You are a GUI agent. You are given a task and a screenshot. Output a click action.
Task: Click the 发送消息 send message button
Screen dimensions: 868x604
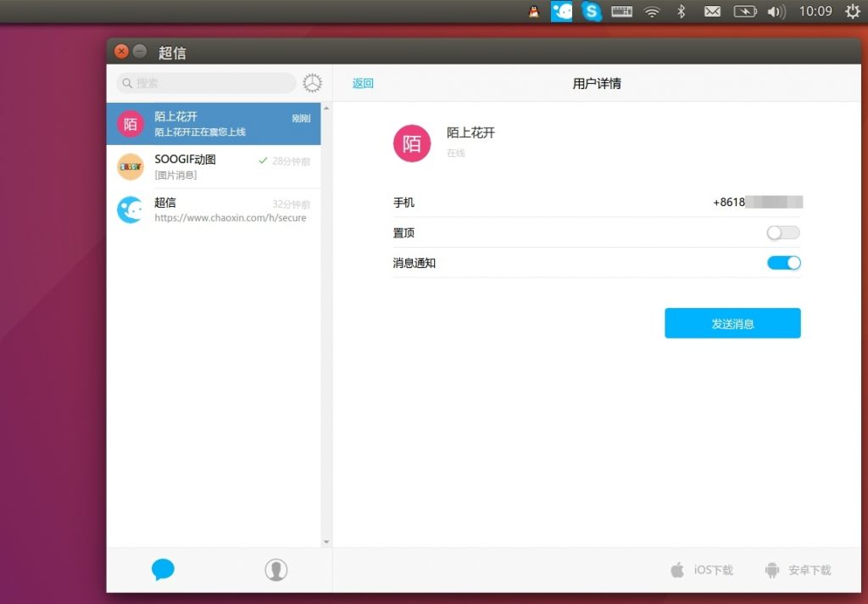point(732,323)
